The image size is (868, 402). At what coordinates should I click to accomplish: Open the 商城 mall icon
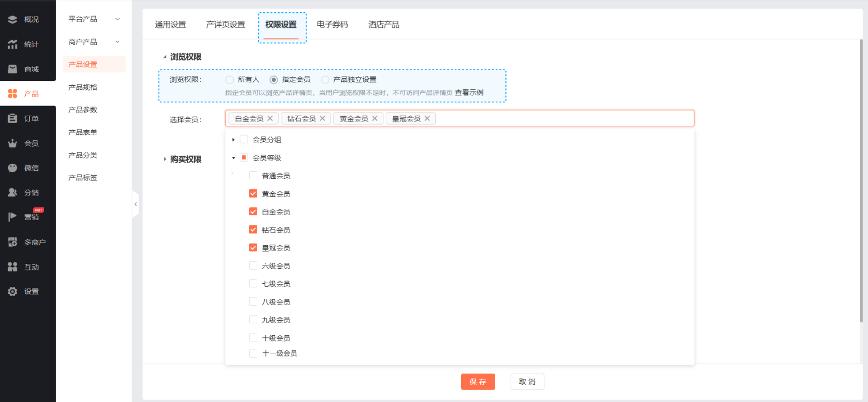click(x=12, y=69)
